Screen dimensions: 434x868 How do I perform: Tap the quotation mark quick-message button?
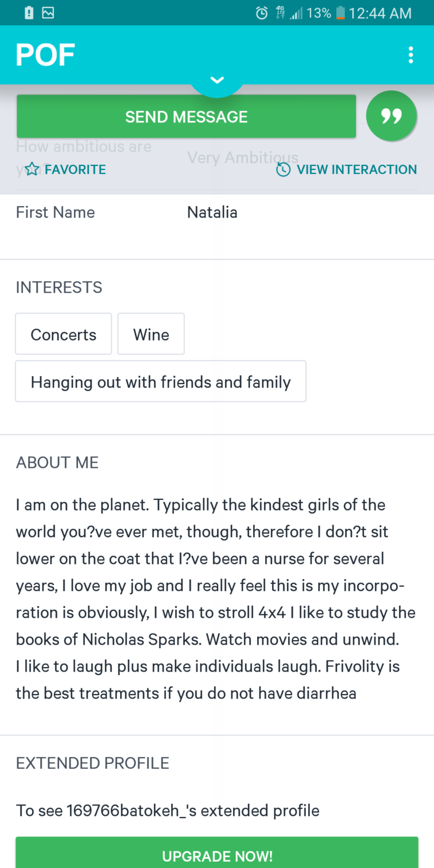(392, 116)
